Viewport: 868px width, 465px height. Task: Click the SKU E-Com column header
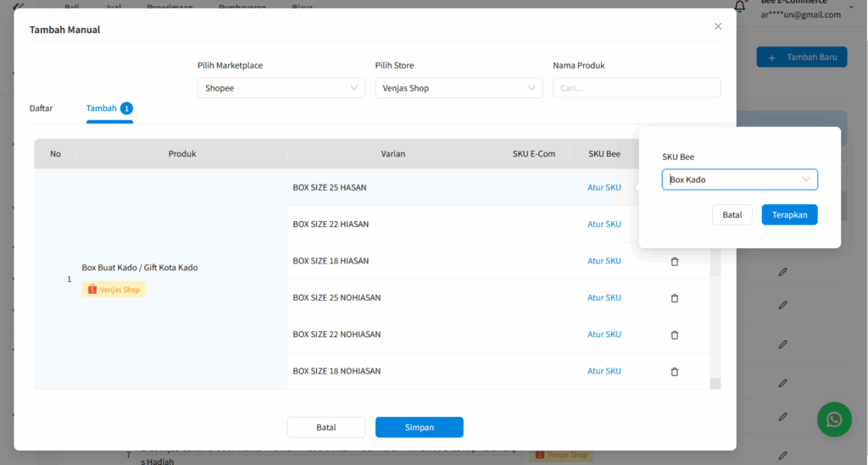click(534, 153)
